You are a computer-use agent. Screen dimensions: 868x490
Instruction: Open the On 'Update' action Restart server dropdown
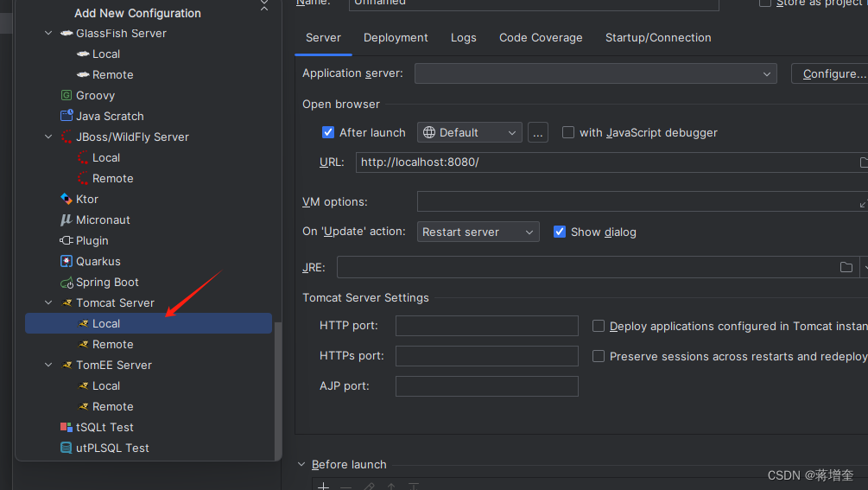tap(478, 232)
